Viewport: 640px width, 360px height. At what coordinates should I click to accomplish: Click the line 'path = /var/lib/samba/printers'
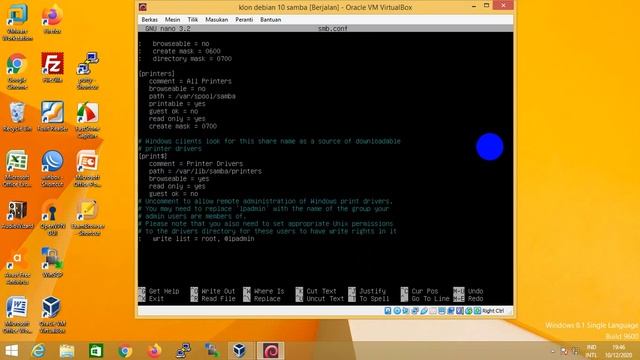pyautogui.click(x=205, y=171)
